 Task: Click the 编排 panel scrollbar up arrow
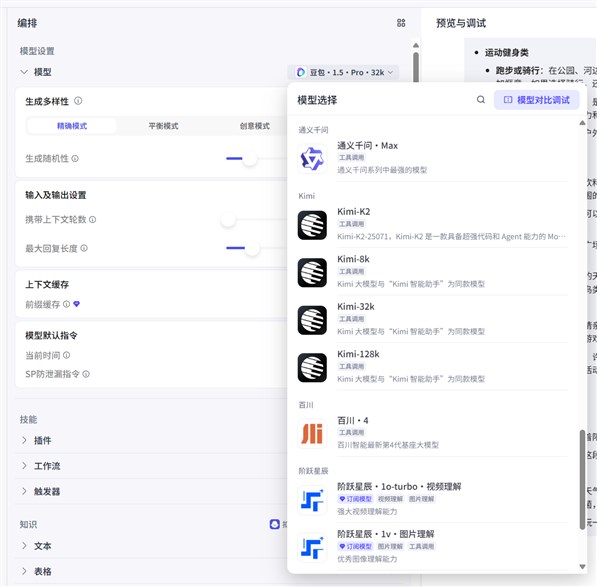[x=416, y=45]
